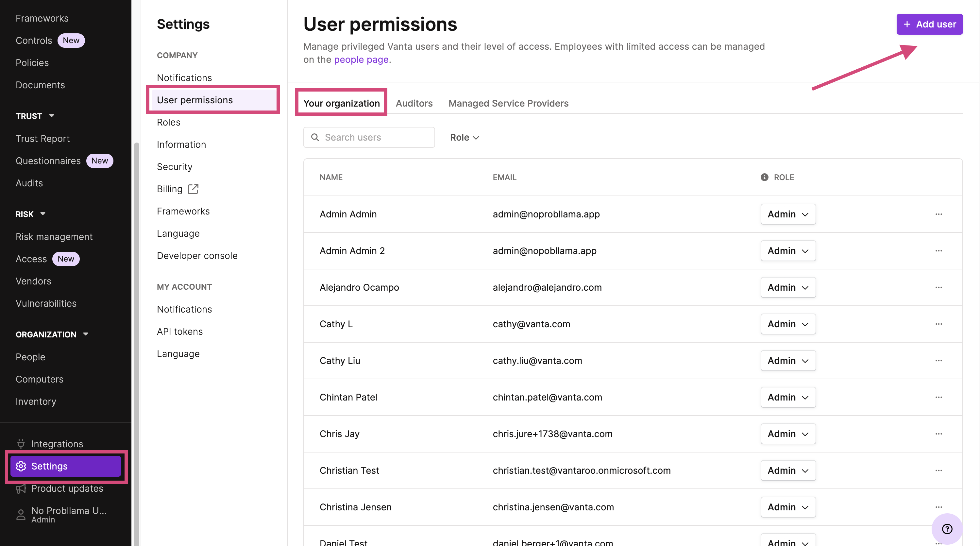The image size is (980, 546).
Task: Click the ROLE column info icon
Action: [x=764, y=177]
